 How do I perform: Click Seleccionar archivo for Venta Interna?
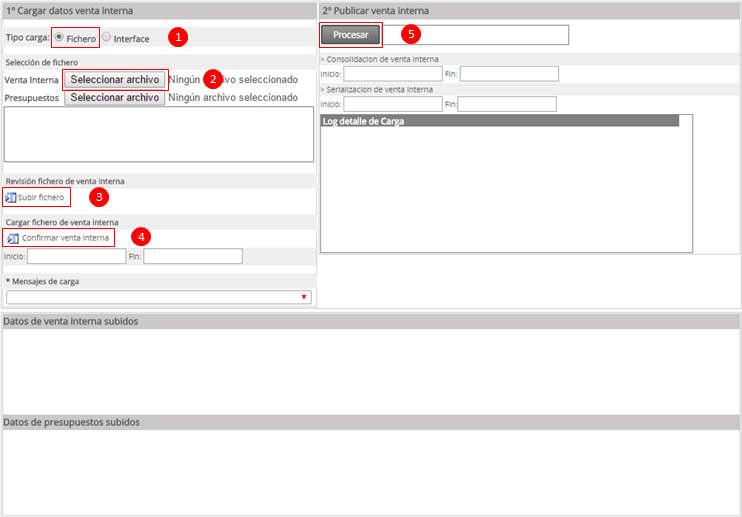click(115, 79)
